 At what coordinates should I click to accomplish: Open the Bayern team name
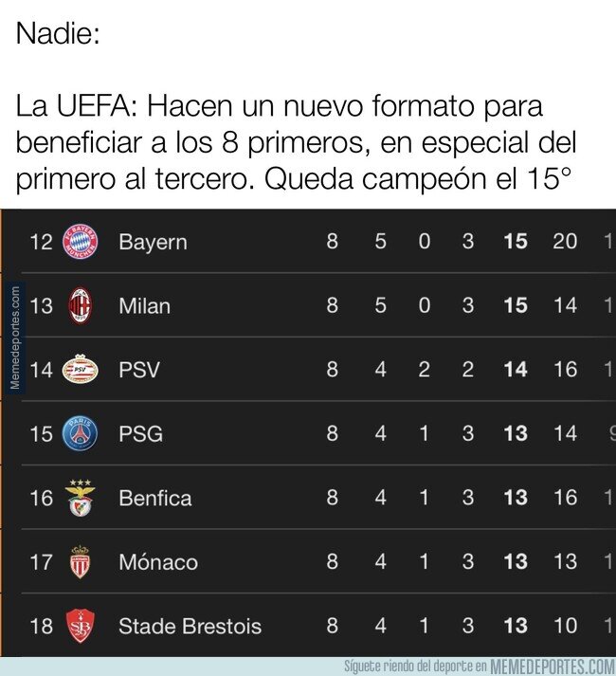pyautogui.click(x=153, y=242)
